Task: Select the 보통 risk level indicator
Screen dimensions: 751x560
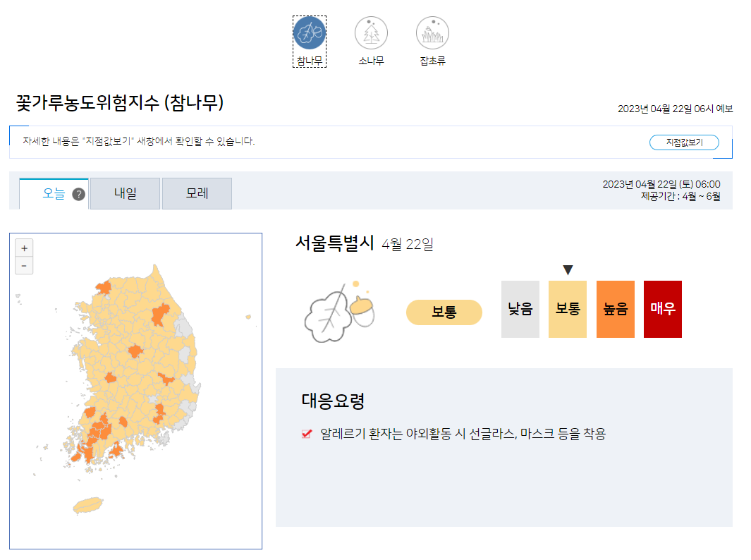Action: point(444,311)
